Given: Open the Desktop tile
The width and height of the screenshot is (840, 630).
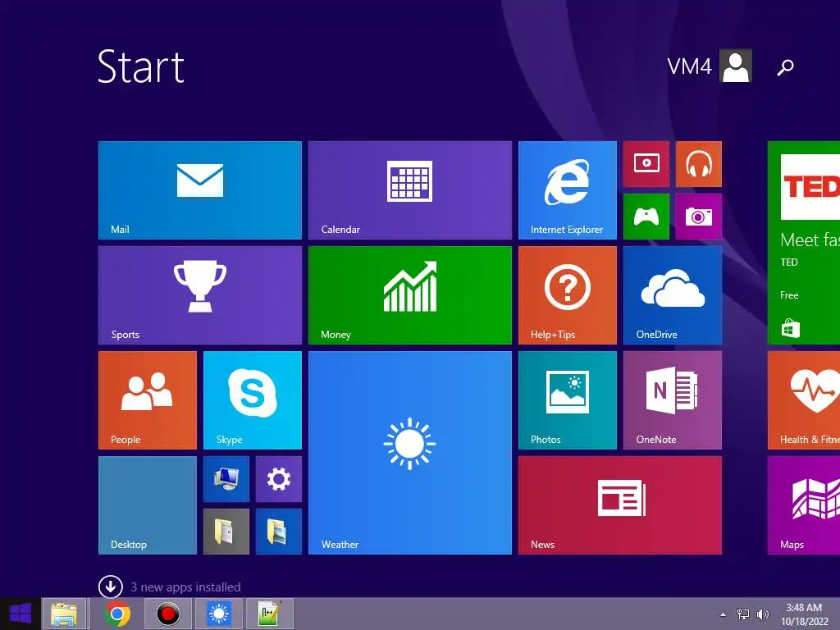Looking at the screenshot, I should pos(148,505).
